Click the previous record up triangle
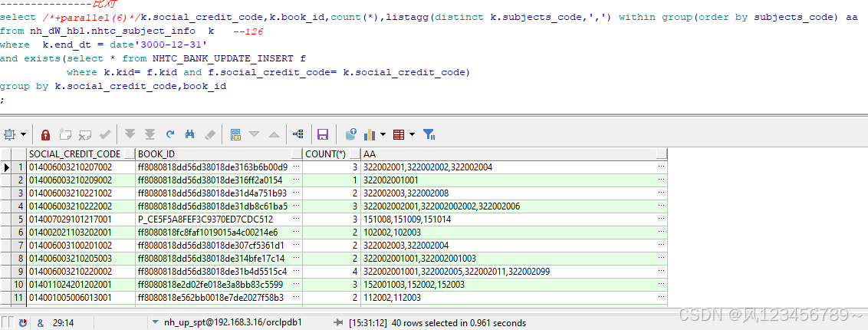 coord(274,134)
